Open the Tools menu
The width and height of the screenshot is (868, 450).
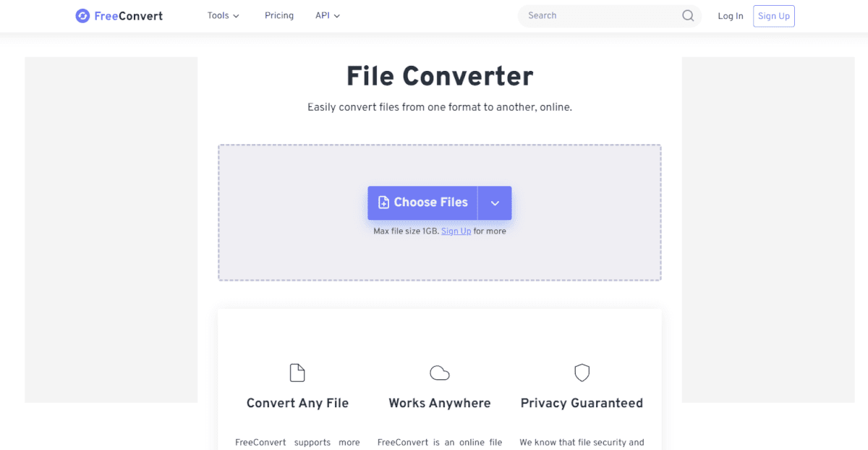[218, 15]
